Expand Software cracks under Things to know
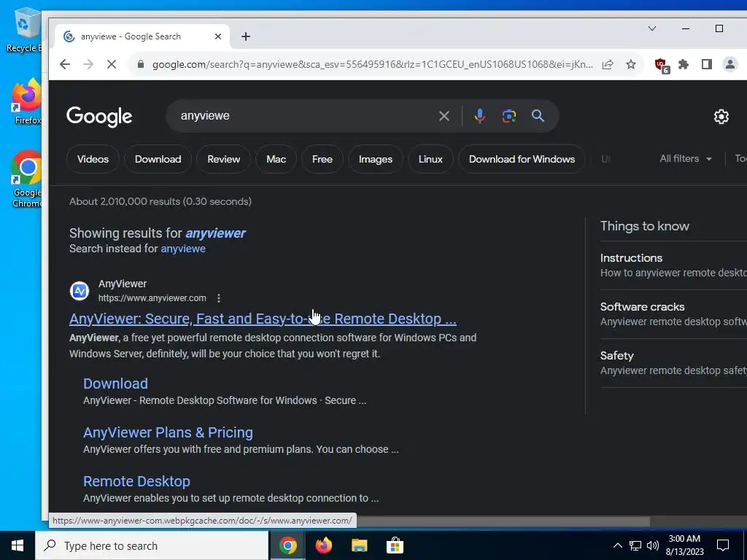Viewport: 747px width, 560px height. point(673,314)
